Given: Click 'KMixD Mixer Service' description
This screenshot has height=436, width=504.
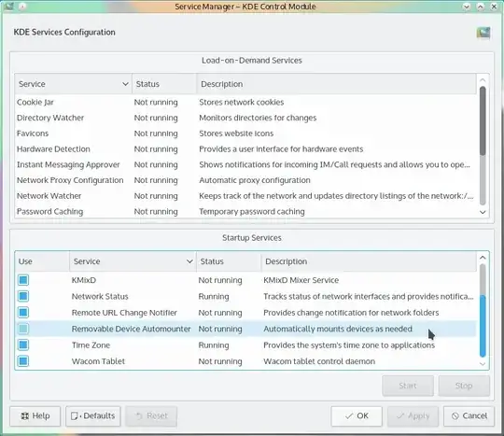Looking at the screenshot, I should pos(301,280).
